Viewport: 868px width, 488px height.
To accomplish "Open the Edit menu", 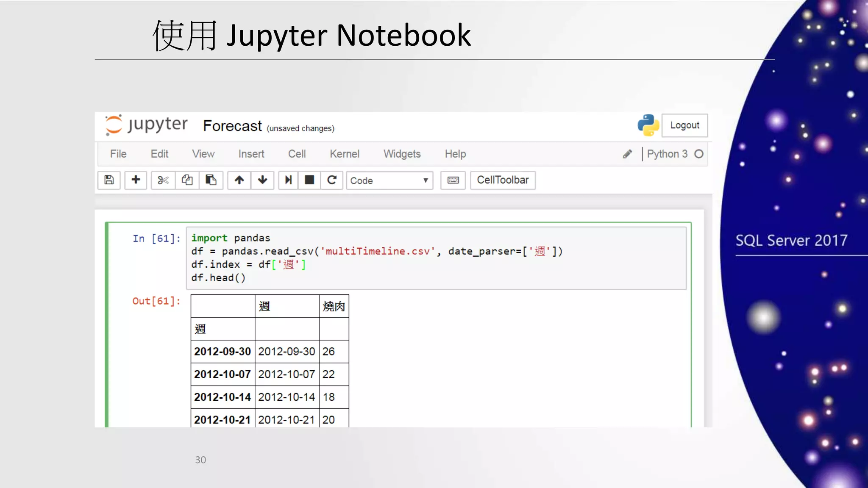I will [159, 154].
